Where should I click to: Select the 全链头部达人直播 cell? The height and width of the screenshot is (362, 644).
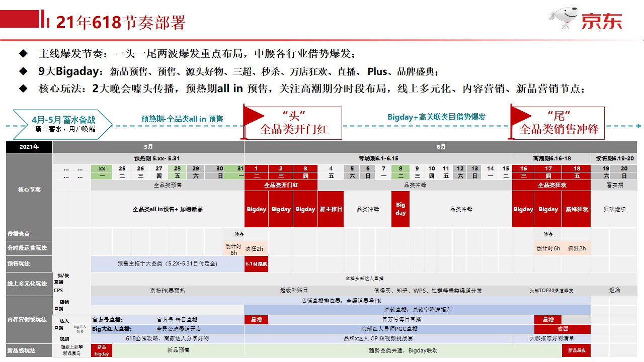pyautogui.click(x=364, y=279)
